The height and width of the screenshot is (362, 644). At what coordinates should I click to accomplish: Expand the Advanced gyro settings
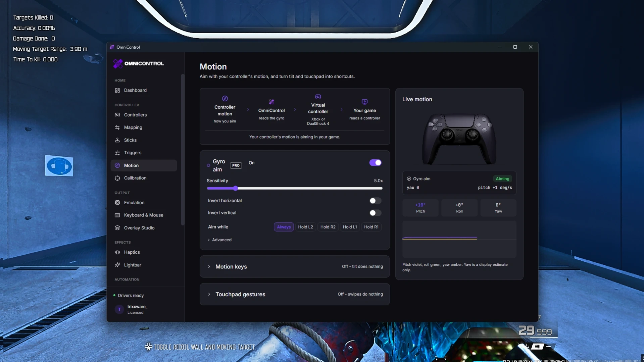coord(220,240)
